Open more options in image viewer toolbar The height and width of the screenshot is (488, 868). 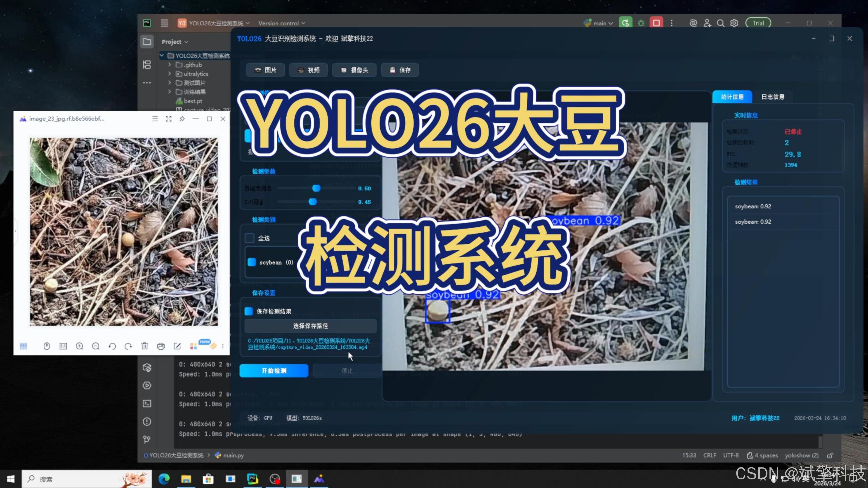coord(223,346)
